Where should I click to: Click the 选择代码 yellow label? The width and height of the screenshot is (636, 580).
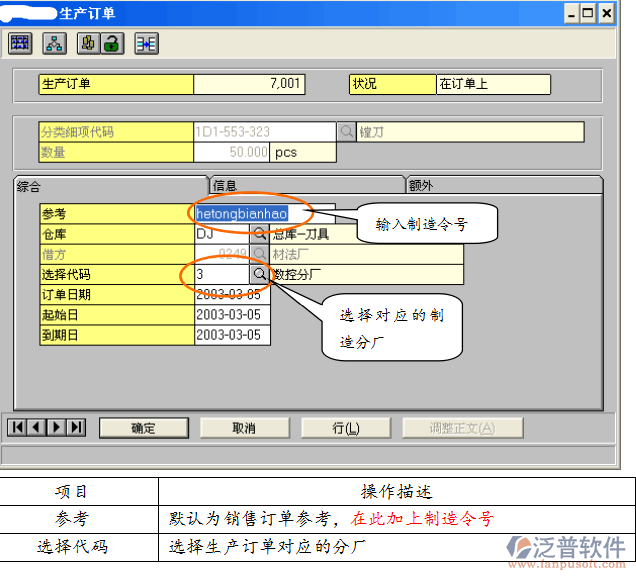(117, 275)
